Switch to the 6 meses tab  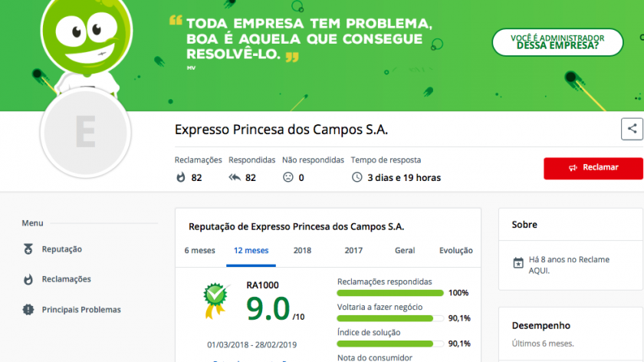(x=199, y=250)
